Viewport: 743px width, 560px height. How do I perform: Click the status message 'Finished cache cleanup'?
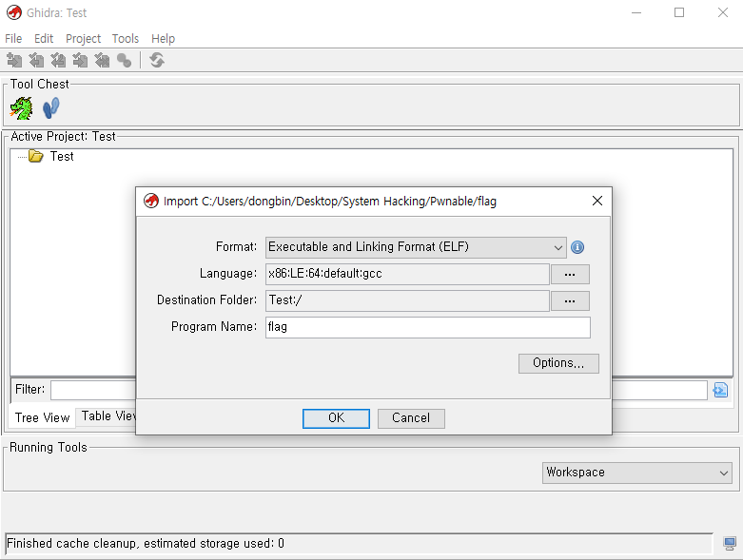point(146,544)
